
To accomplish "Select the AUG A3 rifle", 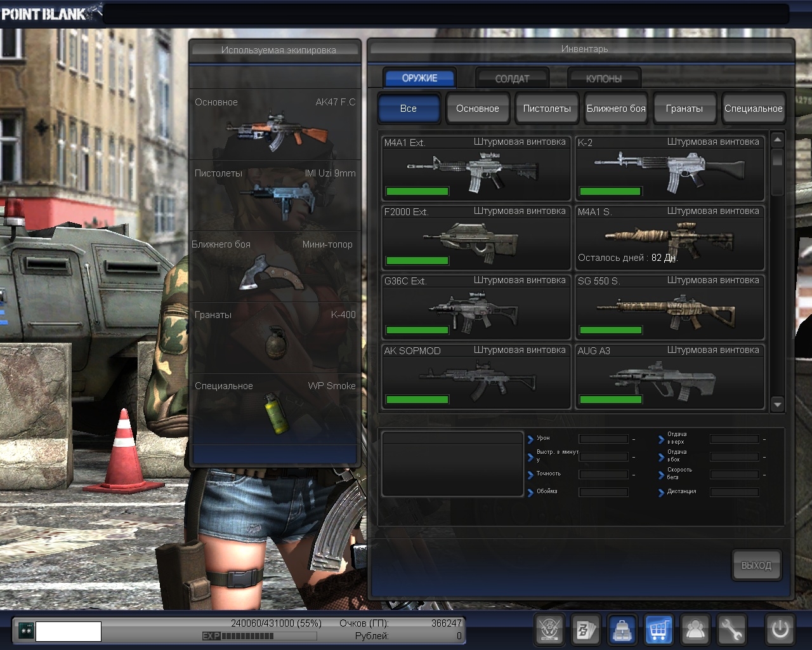I will pos(669,377).
